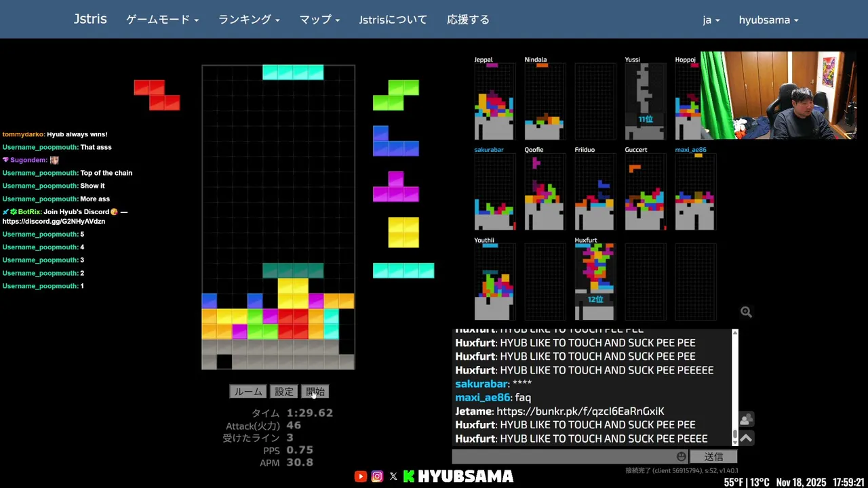The width and height of the screenshot is (868, 488).
Task: Click the players list icon beside chat
Action: [746, 420]
